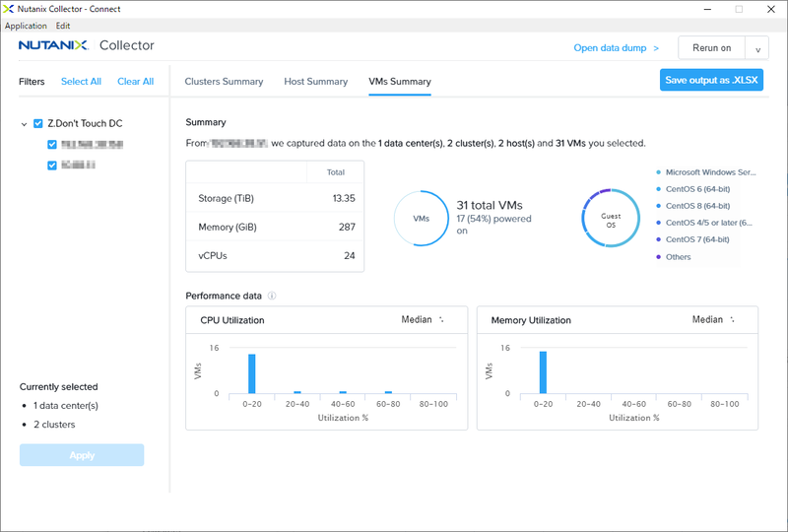Click the Others legend dot
Image resolution: width=788 pixels, height=532 pixels.
(658, 257)
